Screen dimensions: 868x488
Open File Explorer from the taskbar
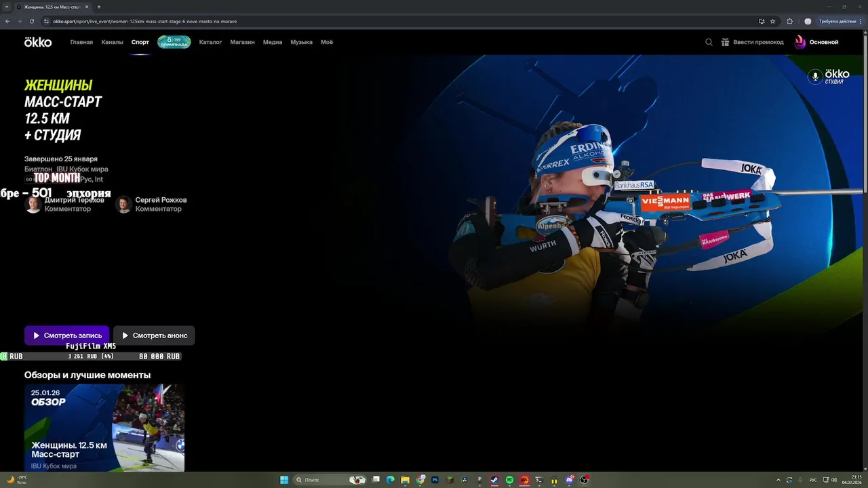click(x=405, y=480)
